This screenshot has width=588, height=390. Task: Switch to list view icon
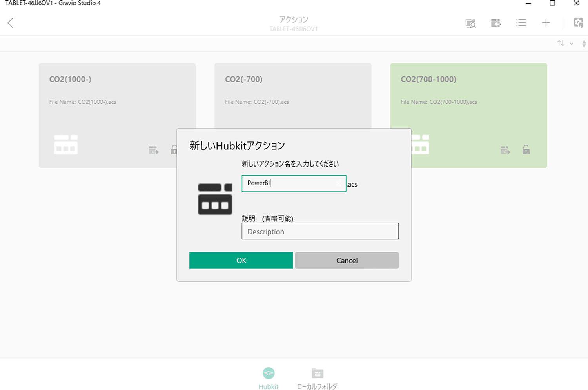click(x=521, y=23)
